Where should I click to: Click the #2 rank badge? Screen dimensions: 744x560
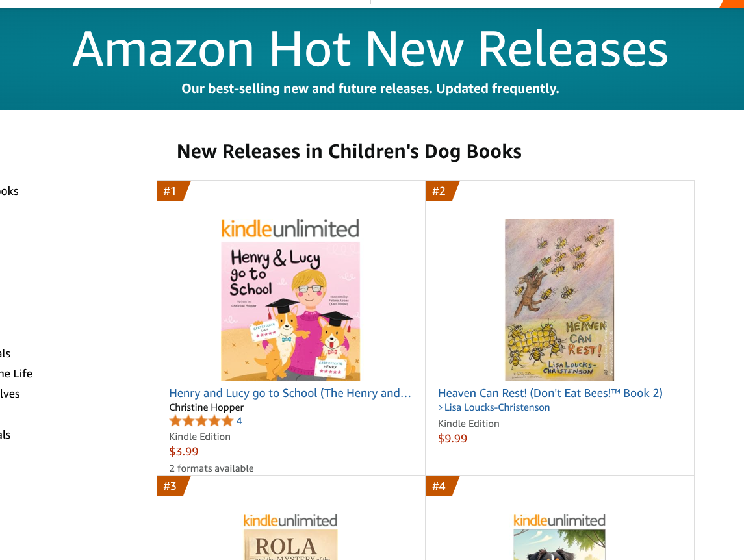[440, 191]
